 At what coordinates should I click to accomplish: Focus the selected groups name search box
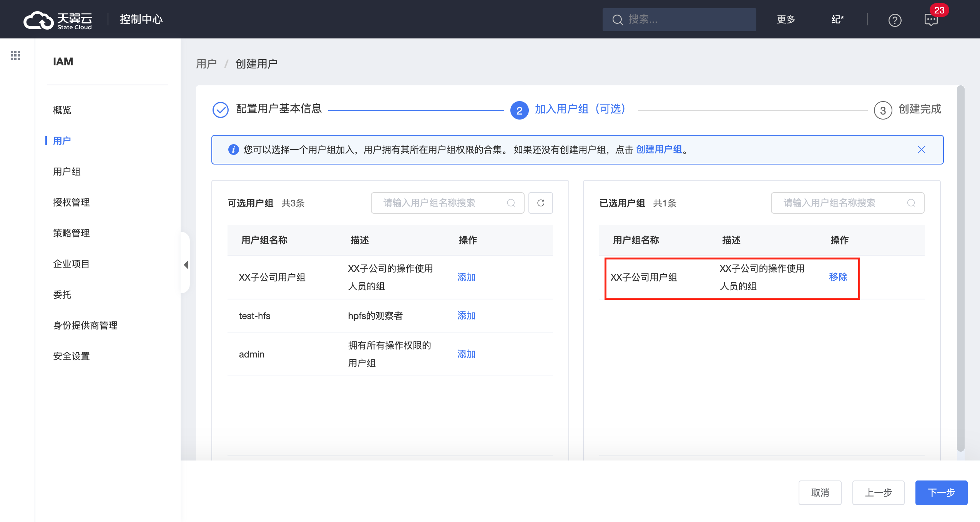coord(847,203)
